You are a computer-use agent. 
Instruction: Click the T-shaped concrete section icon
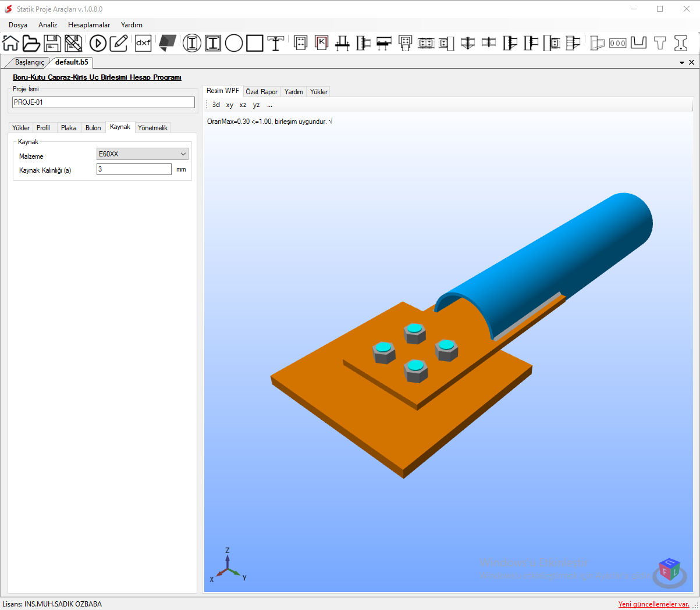point(660,43)
